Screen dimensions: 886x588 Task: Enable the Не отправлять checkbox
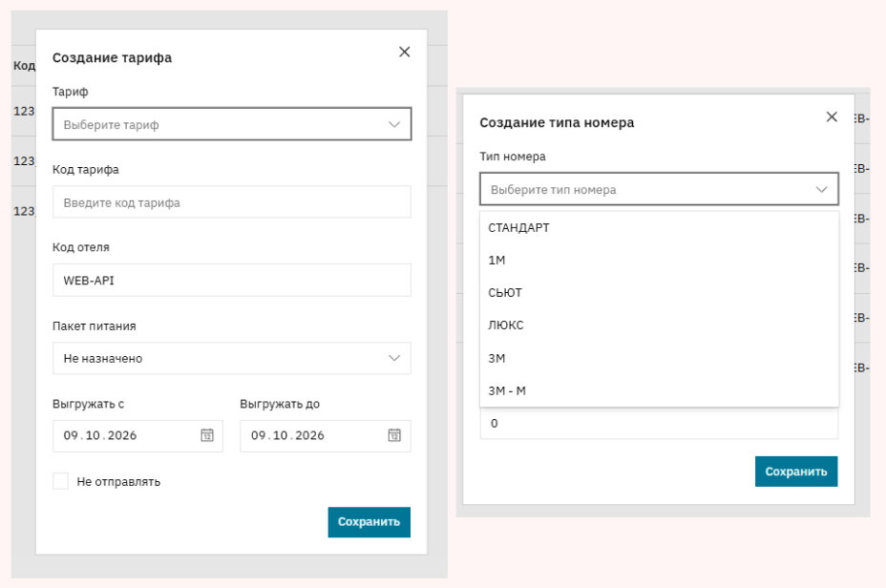point(60,481)
